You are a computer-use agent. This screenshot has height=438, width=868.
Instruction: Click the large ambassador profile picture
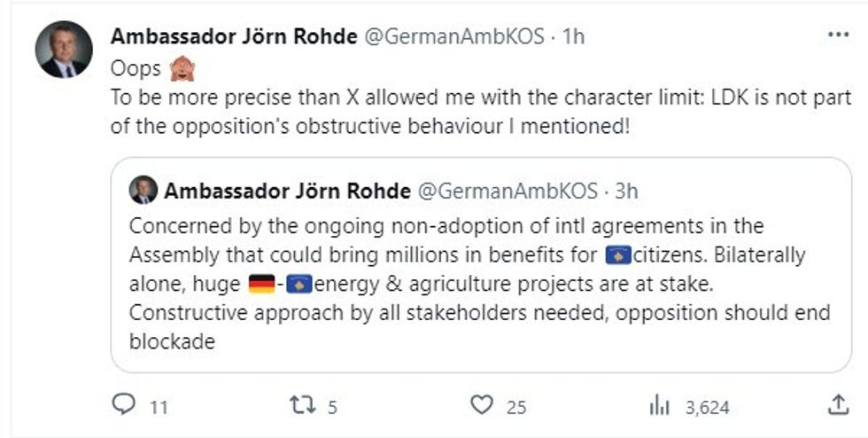[x=64, y=50]
